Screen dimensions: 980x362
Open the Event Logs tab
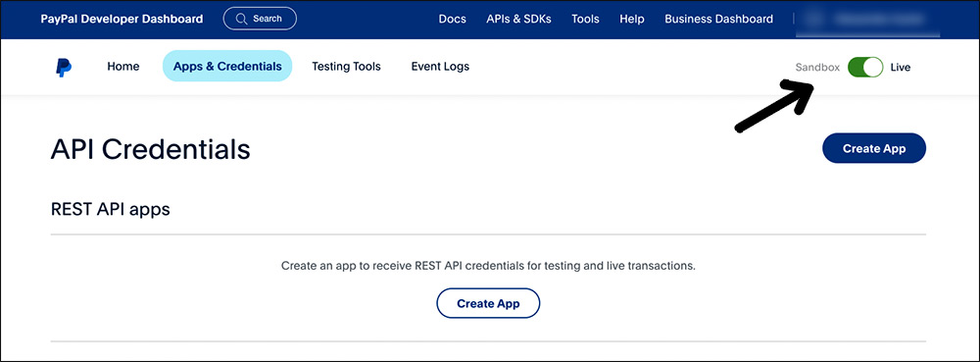[440, 67]
